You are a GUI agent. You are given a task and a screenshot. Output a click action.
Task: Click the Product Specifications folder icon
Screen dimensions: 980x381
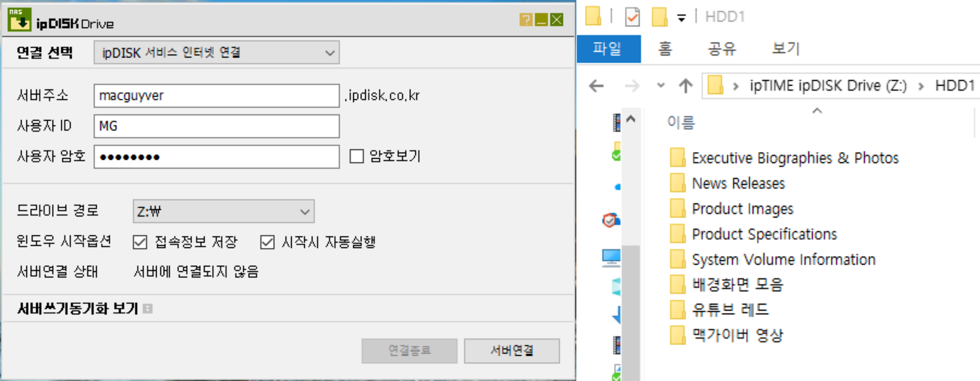[x=677, y=234]
